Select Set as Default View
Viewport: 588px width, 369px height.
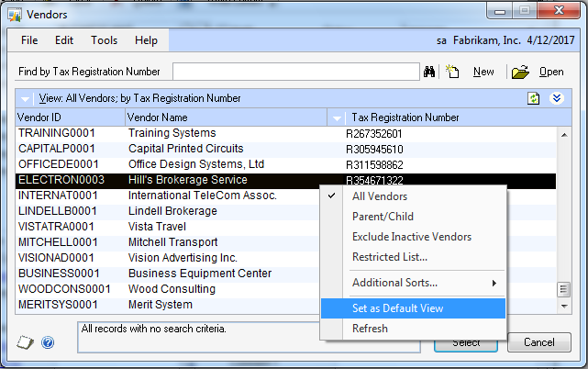click(413, 308)
